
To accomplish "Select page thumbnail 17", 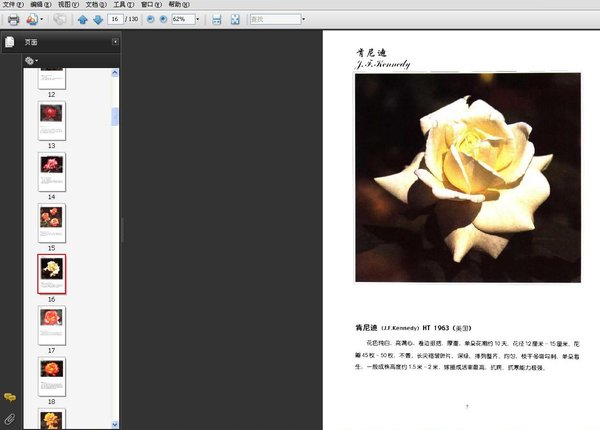I will [52, 325].
